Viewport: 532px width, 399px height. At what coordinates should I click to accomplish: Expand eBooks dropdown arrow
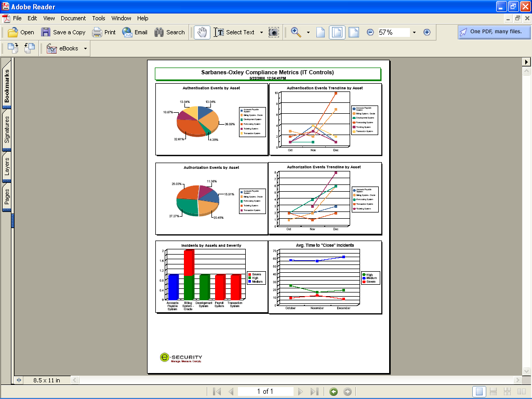(x=85, y=48)
